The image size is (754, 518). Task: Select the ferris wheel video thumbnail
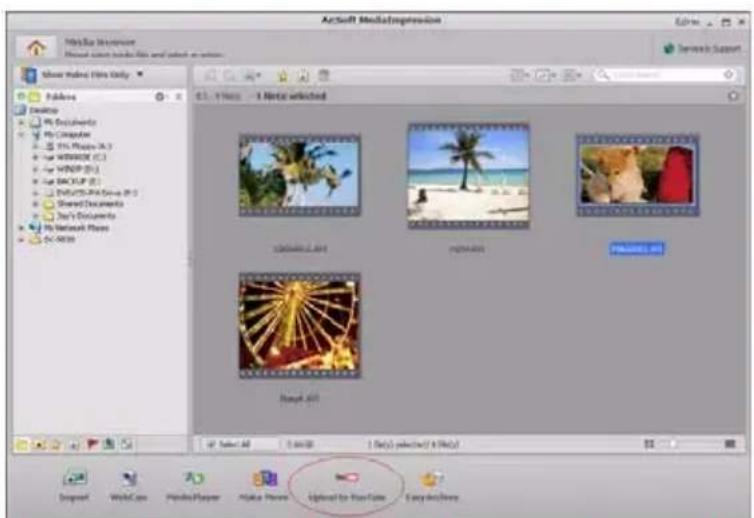pos(300,326)
